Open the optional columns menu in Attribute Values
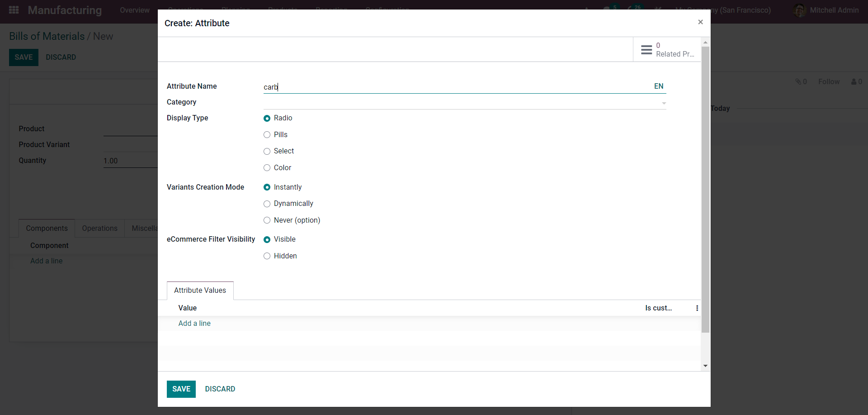The image size is (868, 415). point(697,308)
